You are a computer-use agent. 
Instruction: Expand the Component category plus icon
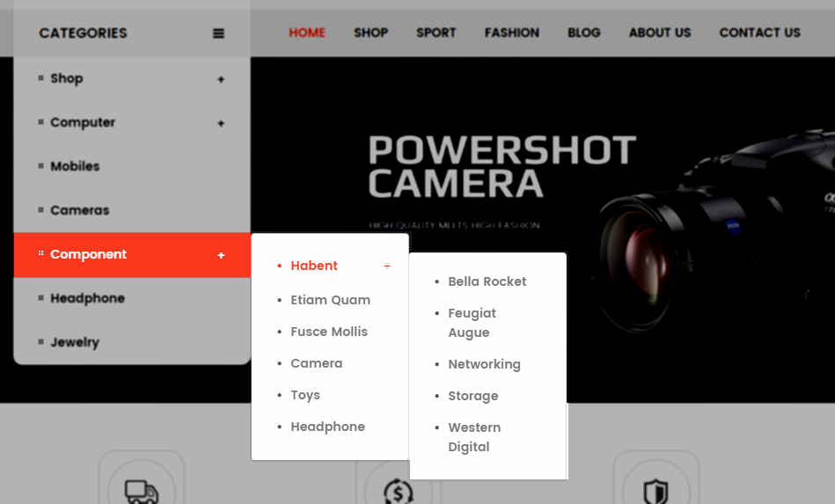[x=221, y=255]
